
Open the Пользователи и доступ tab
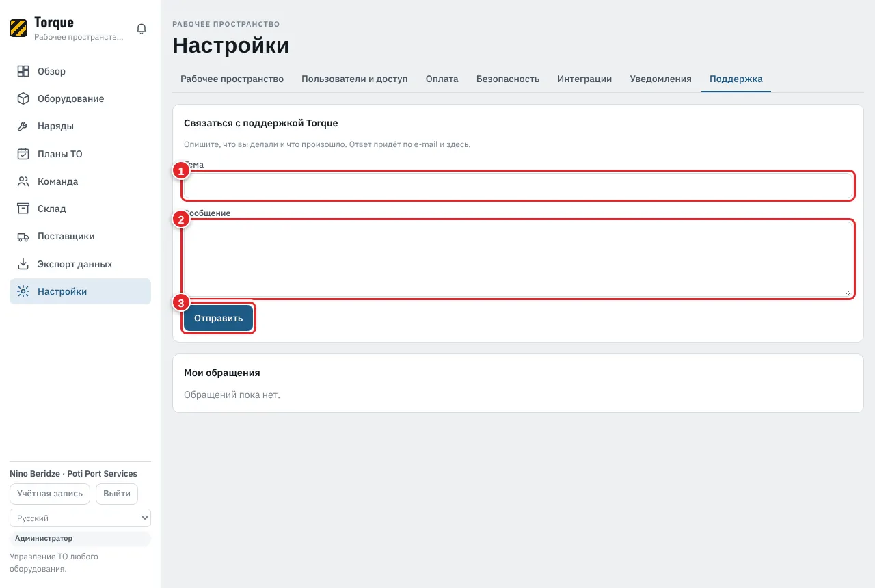coord(354,79)
